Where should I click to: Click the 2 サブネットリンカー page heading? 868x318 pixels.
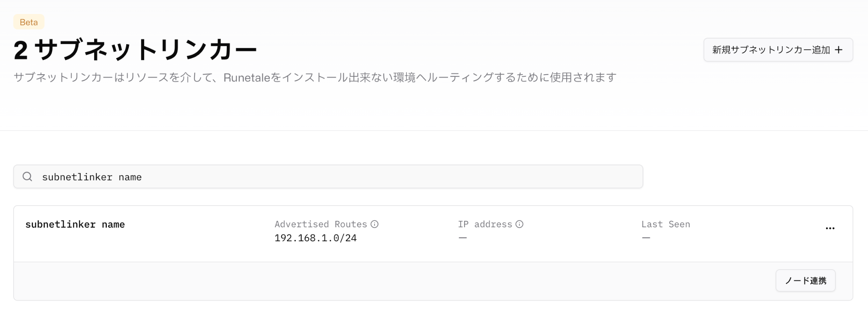coord(135,50)
